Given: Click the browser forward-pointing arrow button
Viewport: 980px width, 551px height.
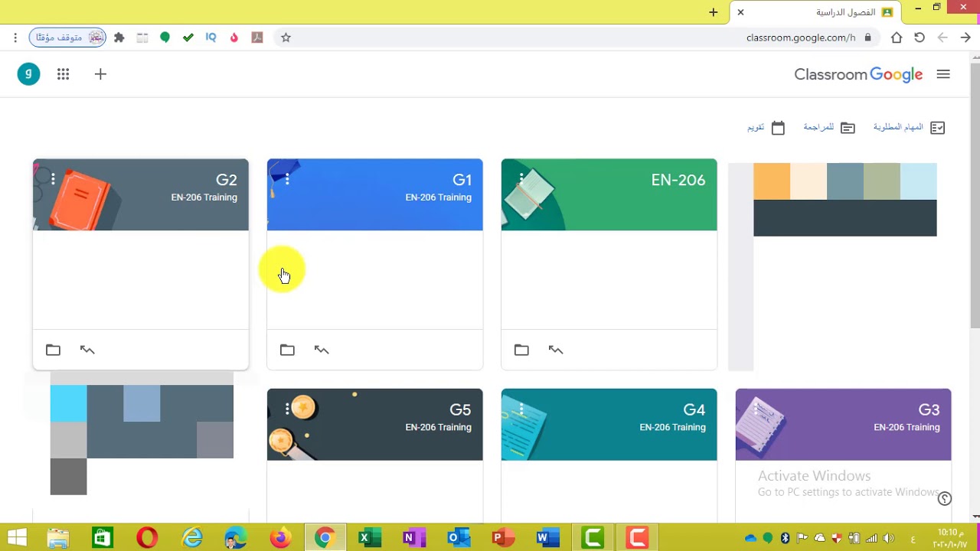Looking at the screenshot, I should click(965, 37).
